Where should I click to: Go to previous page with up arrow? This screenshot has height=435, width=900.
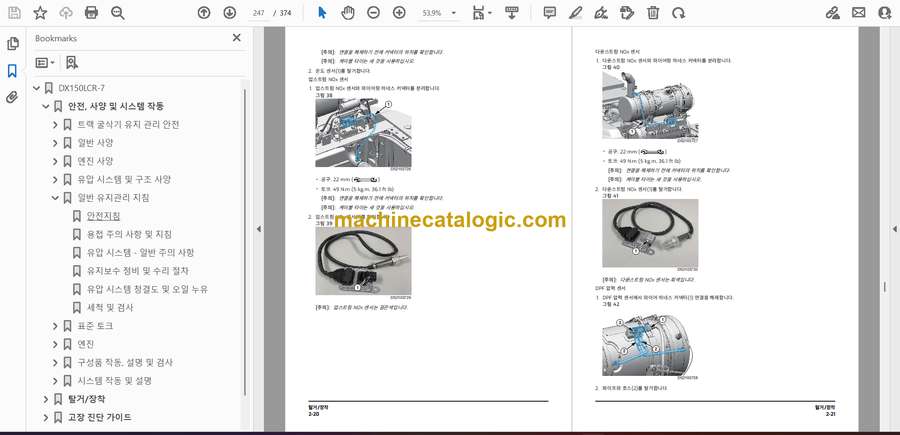tap(204, 13)
